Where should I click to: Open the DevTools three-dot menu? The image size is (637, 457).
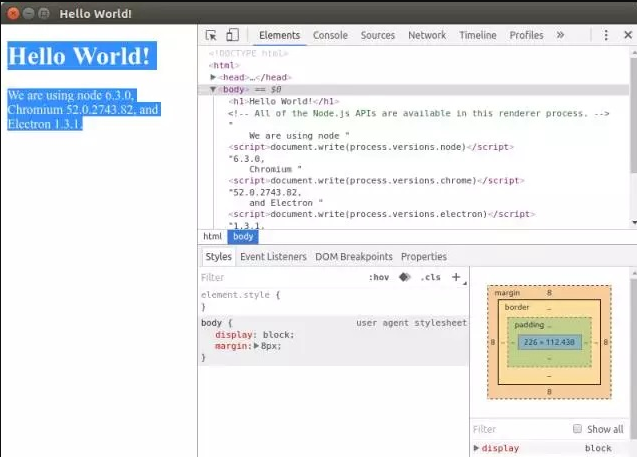pyautogui.click(x=606, y=35)
